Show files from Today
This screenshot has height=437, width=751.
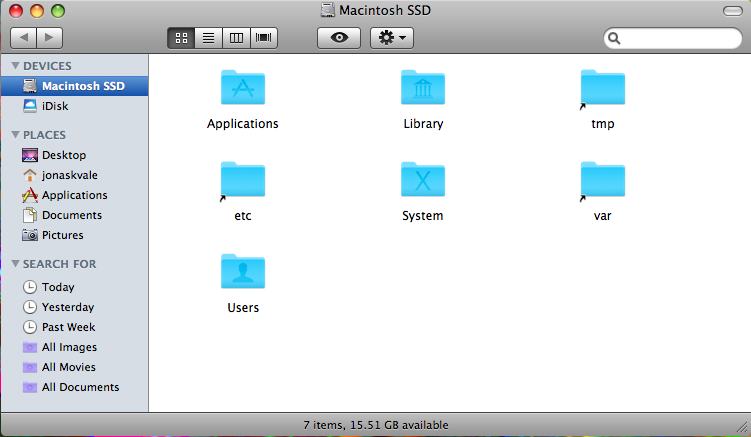coord(75,287)
